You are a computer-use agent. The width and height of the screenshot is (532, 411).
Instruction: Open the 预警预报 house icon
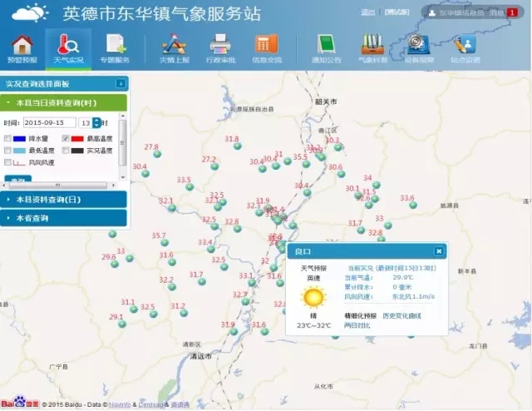pyautogui.click(x=22, y=47)
